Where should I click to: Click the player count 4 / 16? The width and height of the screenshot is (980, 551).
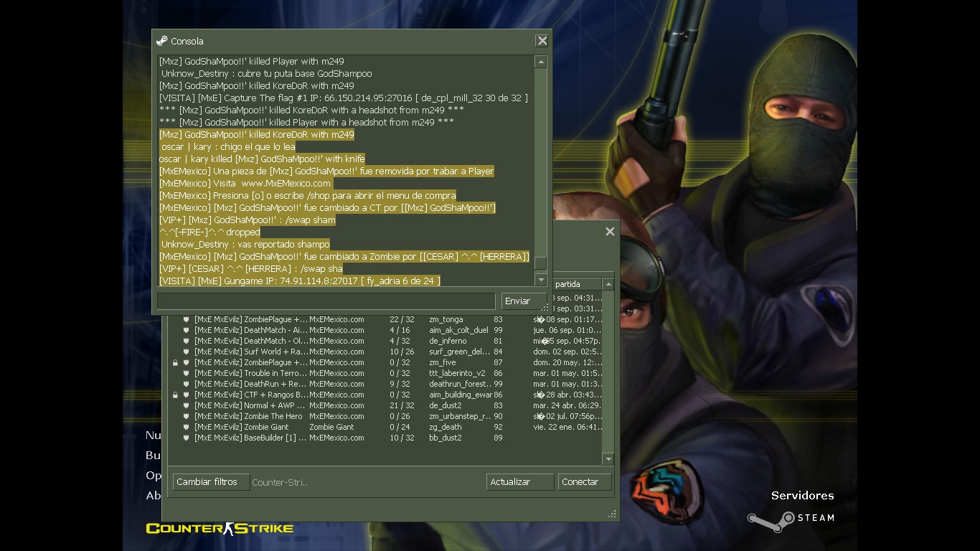(400, 330)
